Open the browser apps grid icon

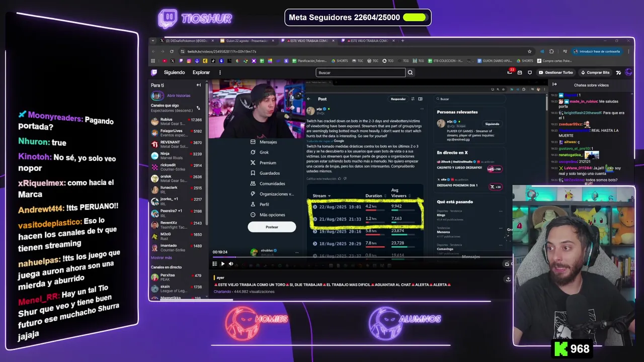point(153,61)
